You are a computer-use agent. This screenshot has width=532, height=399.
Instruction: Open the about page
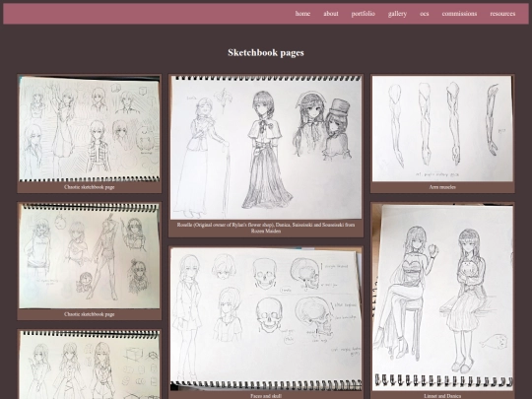(x=331, y=14)
